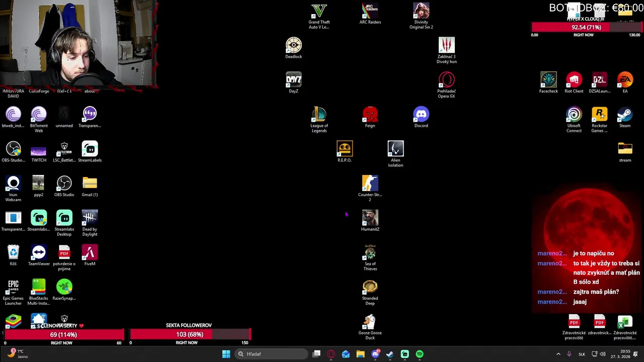Select the Sea of Thieves shortcut

pyautogui.click(x=370, y=258)
